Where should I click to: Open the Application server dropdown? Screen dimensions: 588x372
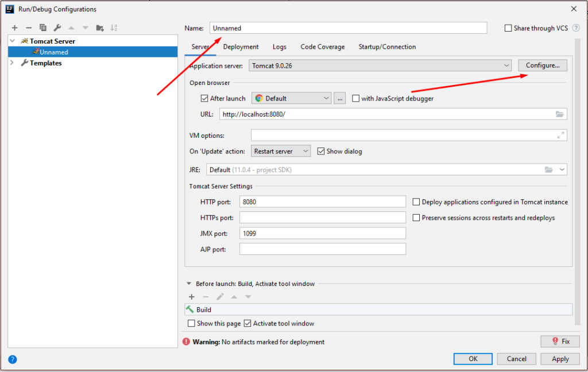click(x=380, y=65)
